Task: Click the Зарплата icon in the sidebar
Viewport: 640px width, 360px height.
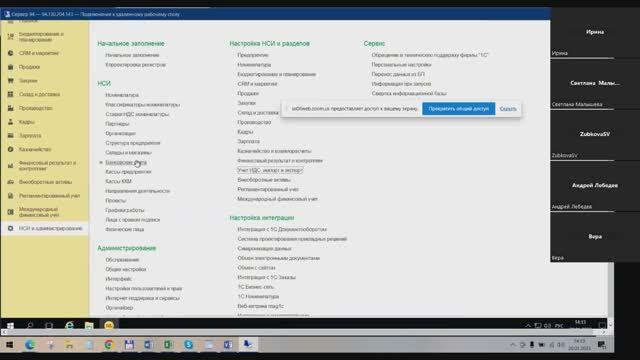Action: 11,136
